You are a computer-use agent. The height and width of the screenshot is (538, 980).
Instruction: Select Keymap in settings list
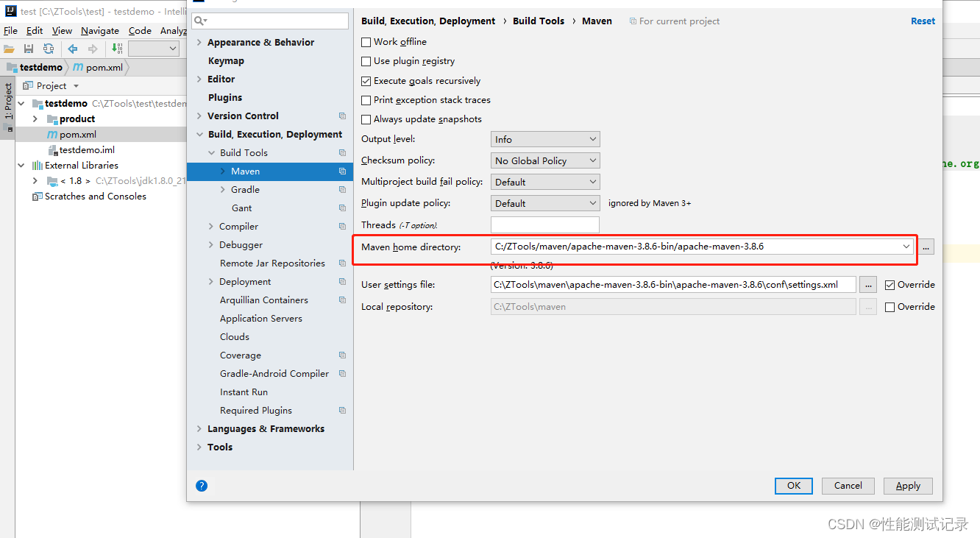[x=226, y=61]
